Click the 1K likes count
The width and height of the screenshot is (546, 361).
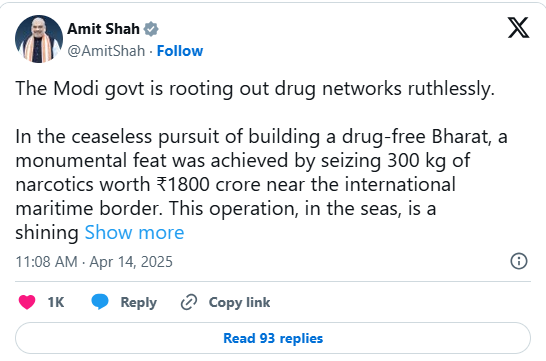(x=56, y=302)
